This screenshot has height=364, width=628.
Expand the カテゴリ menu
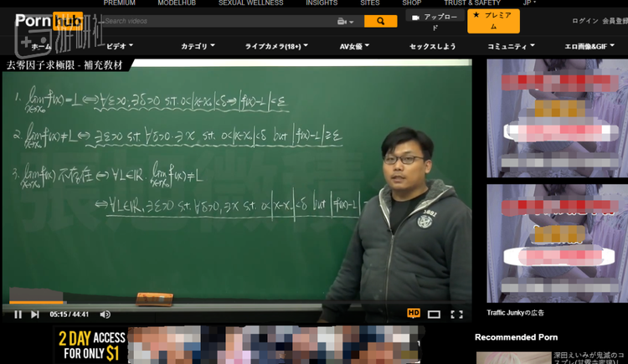[198, 46]
